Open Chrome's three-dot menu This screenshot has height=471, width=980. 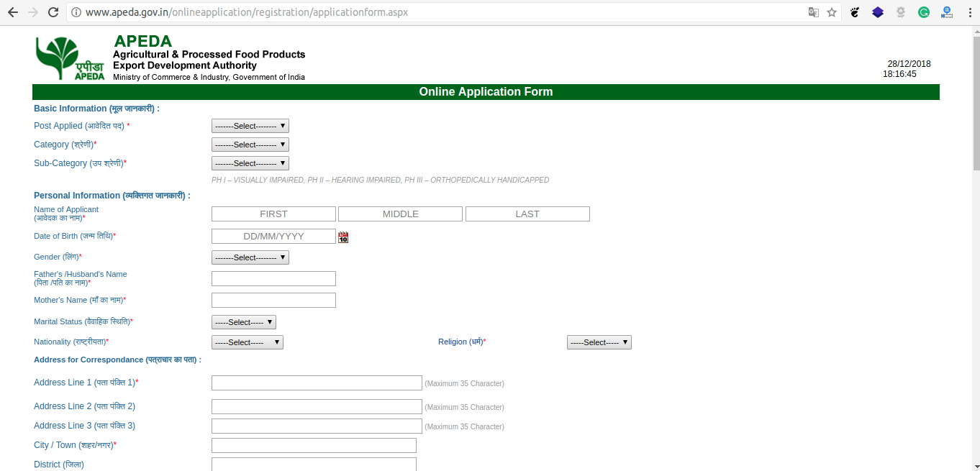(968, 12)
